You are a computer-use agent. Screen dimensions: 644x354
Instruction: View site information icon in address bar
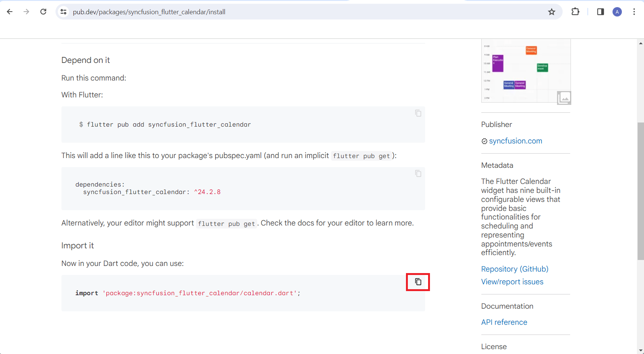coord(64,12)
